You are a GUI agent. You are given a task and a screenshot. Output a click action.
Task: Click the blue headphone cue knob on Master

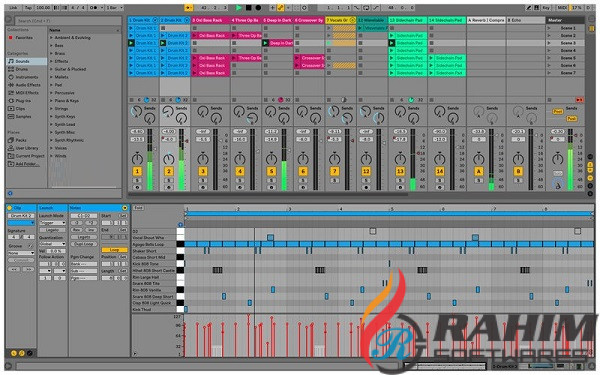[558, 184]
